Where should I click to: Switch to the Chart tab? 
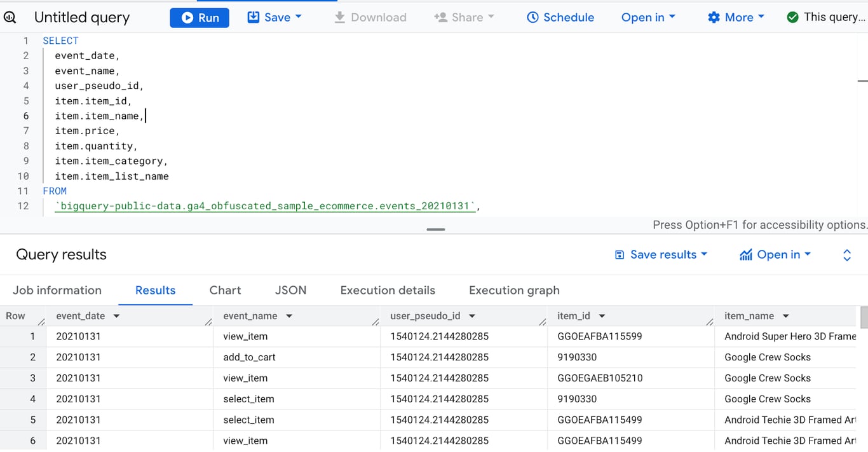(x=225, y=290)
